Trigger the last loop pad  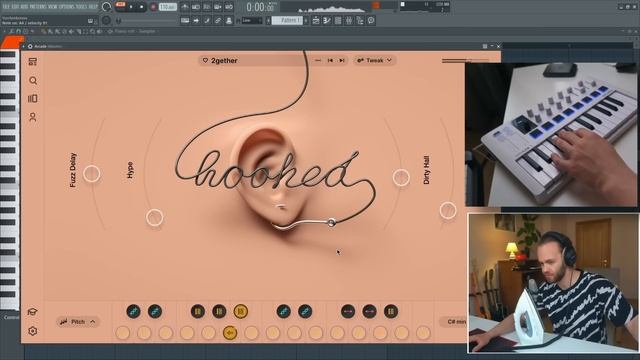point(423,333)
